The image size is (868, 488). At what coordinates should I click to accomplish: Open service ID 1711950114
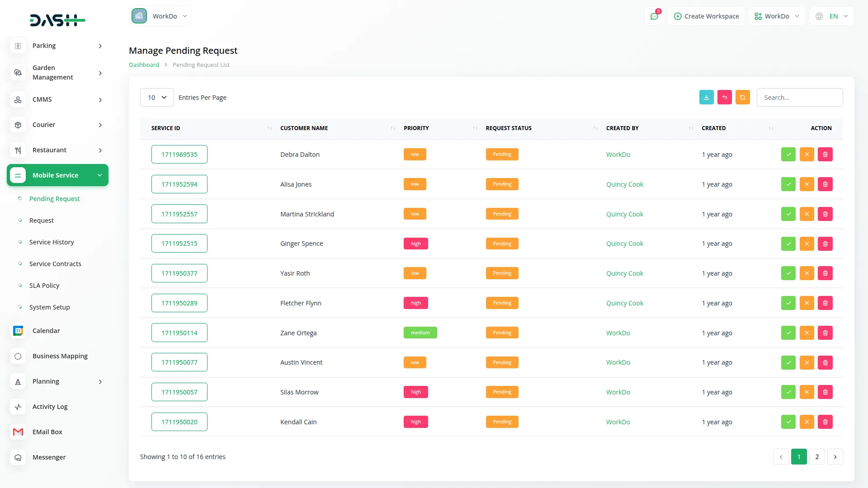click(x=179, y=333)
